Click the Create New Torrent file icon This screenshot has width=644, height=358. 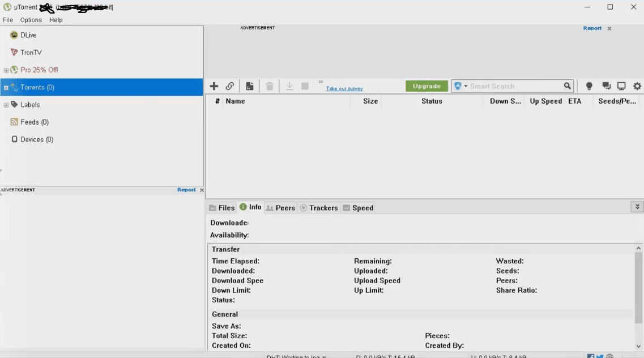[249, 86]
